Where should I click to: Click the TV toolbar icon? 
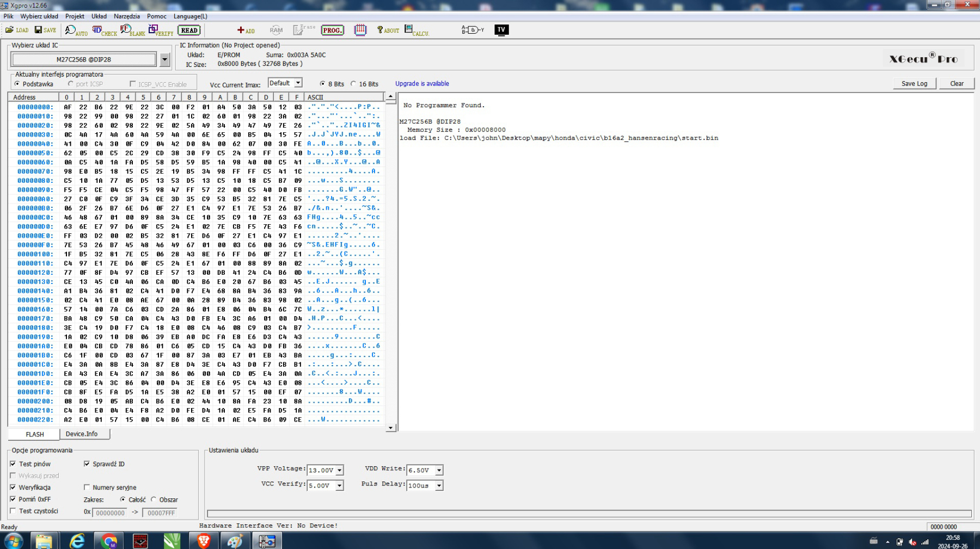tap(501, 30)
